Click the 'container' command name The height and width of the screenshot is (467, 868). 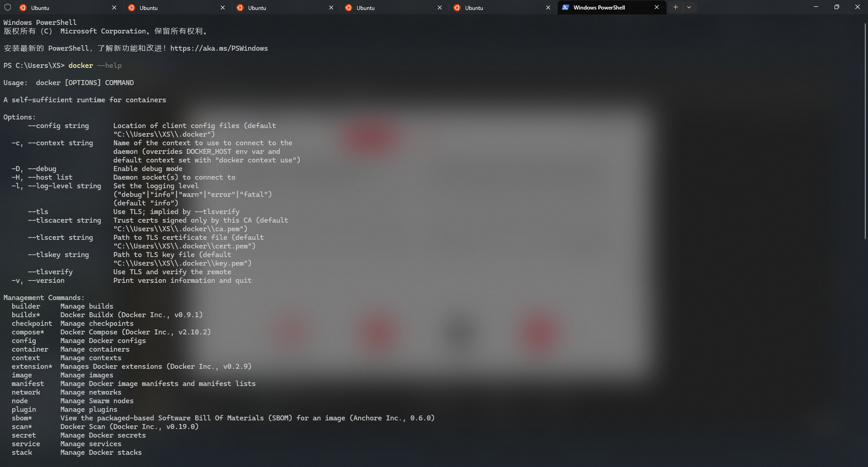[x=30, y=349]
